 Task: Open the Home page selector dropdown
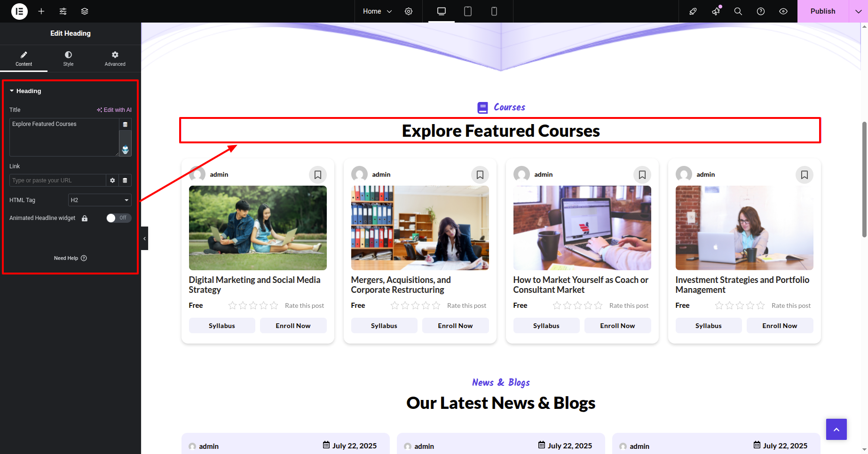[377, 11]
